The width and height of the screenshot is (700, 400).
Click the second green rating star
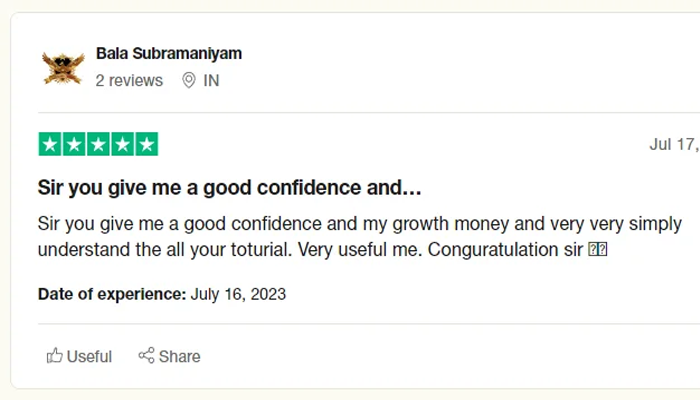74,144
